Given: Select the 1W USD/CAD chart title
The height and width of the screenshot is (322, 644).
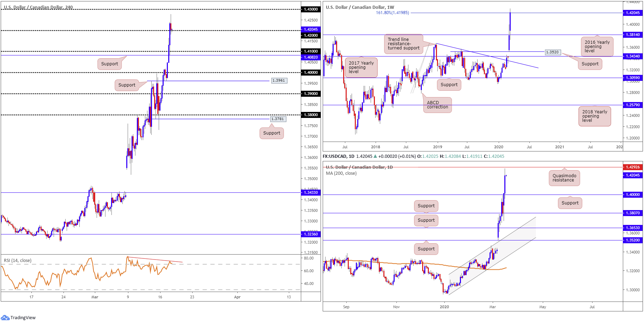Looking at the screenshot, I should [x=360, y=7].
